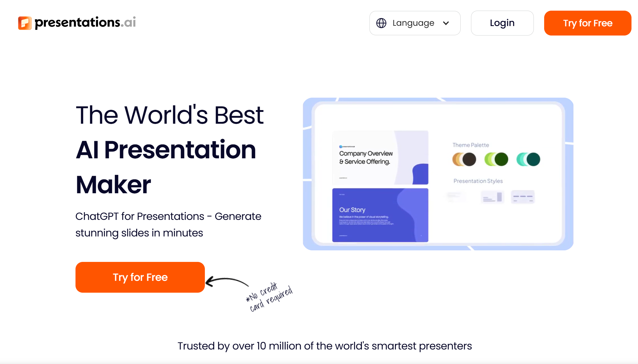Expand the chevron next to Language
The image size is (638, 364).
pyautogui.click(x=446, y=23)
